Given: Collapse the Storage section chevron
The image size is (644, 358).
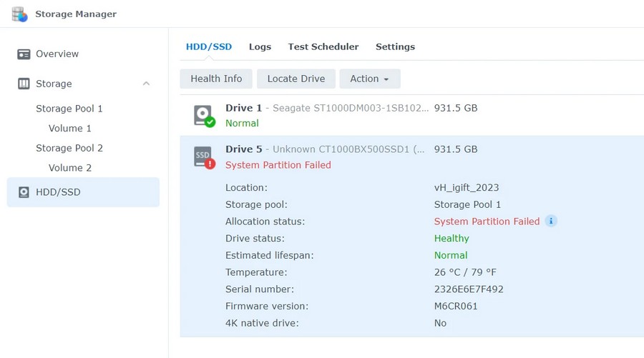Looking at the screenshot, I should click(x=146, y=84).
